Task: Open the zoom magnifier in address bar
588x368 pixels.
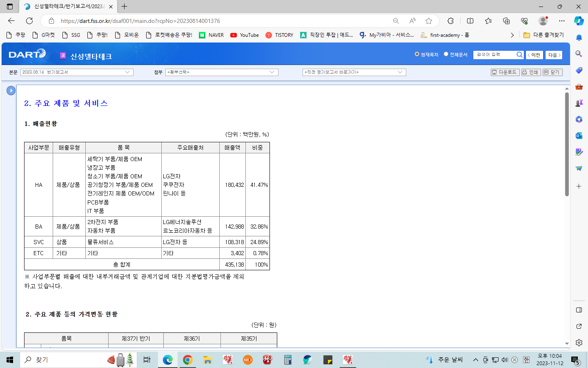Action: click(396, 21)
